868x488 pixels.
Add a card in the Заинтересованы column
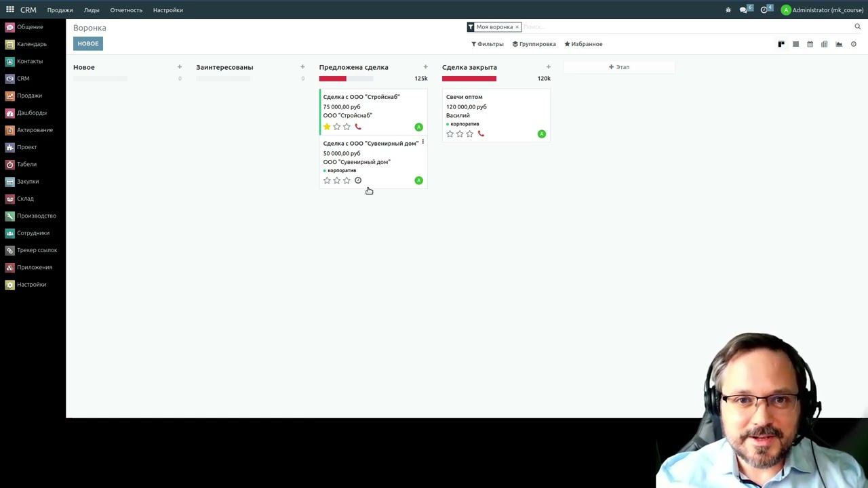302,66
